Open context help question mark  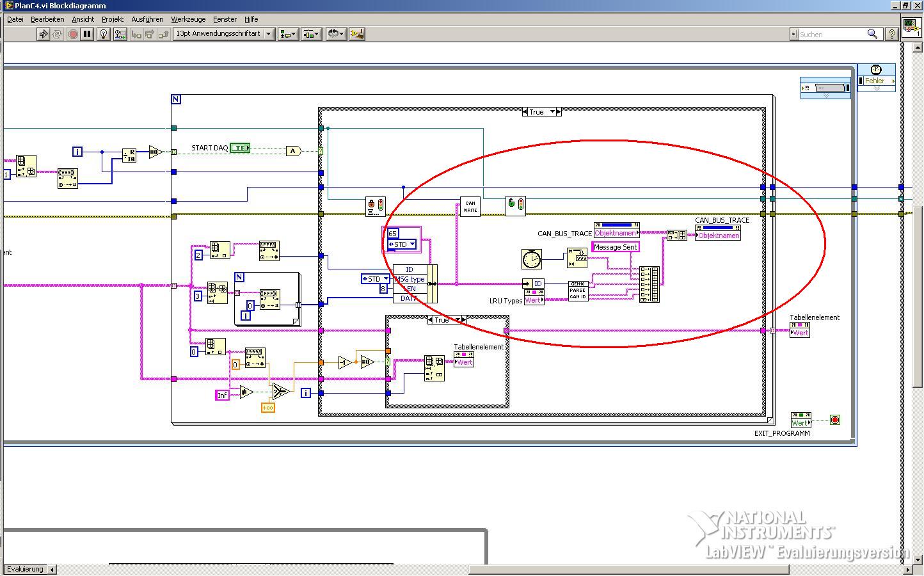coord(891,34)
